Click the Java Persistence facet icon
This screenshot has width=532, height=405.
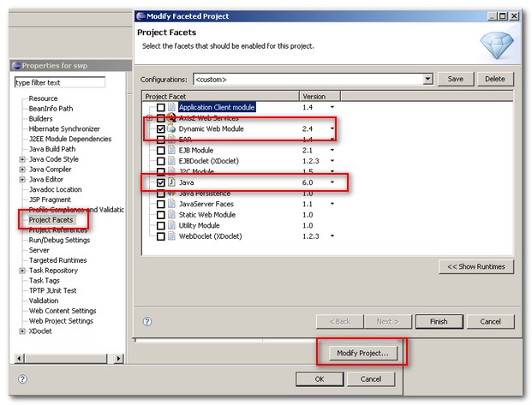point(171,194)
